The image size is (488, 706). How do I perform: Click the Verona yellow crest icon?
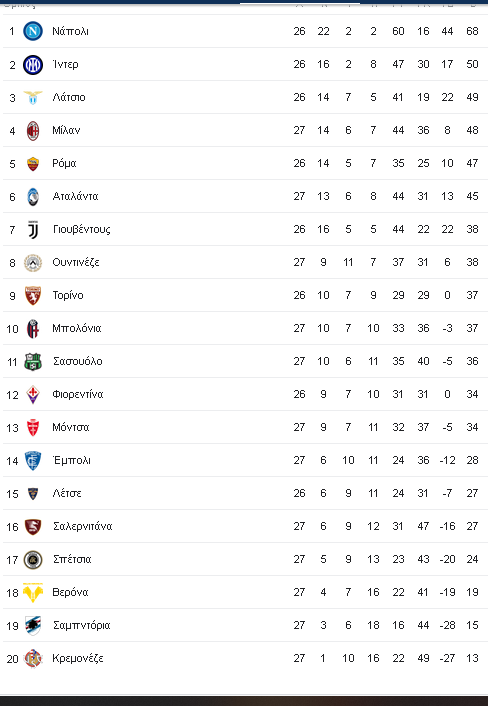pyautogui.click(x=33, y=593)
